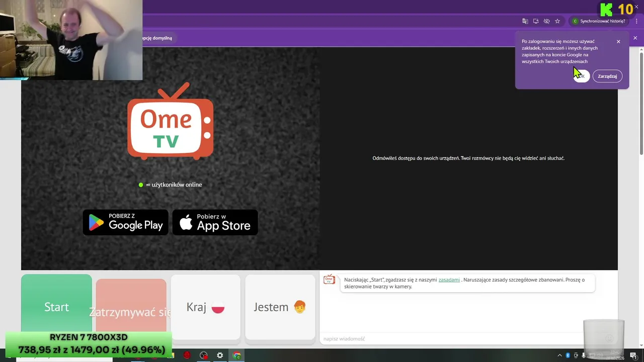Click the "Odmówiłeś dostępu" device message
Screen dimensions: 644x362
coord(468,158)
